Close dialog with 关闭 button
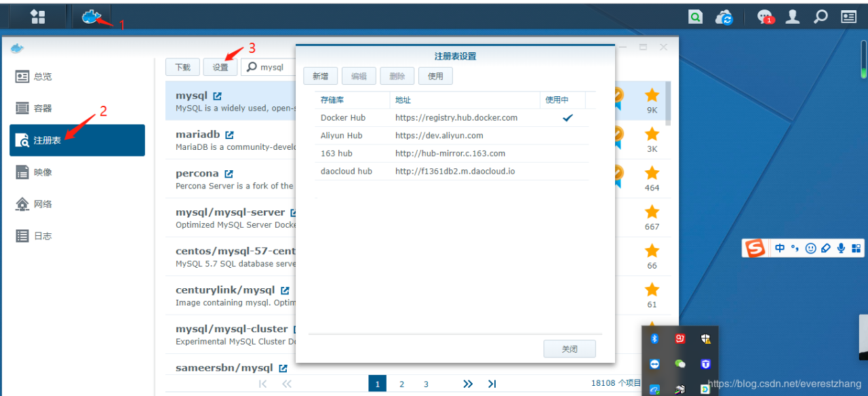Viewport: 868px width, 396px height. [x=570, y=349]
